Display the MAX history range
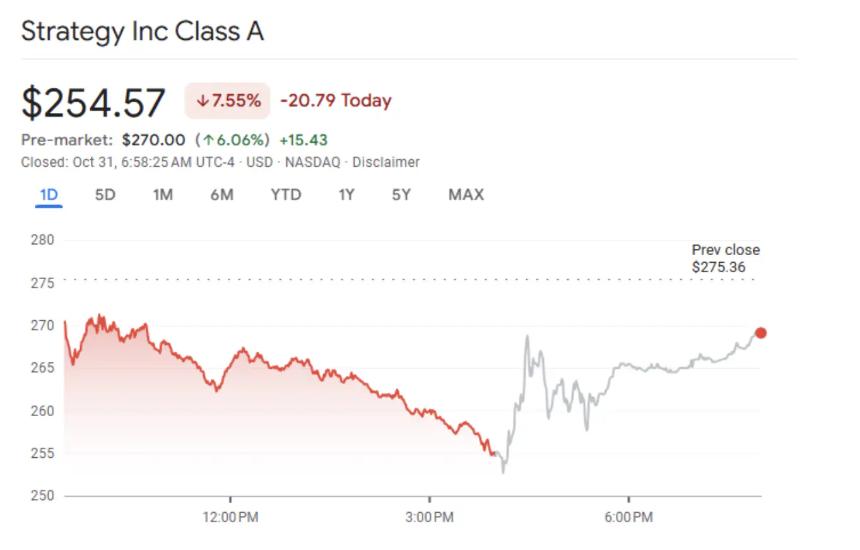 (466, 195)
